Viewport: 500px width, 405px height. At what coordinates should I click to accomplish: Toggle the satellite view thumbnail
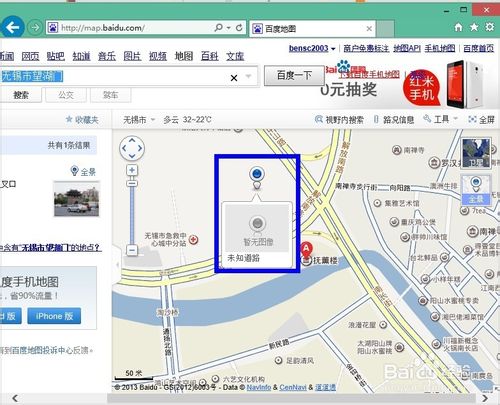476,153
